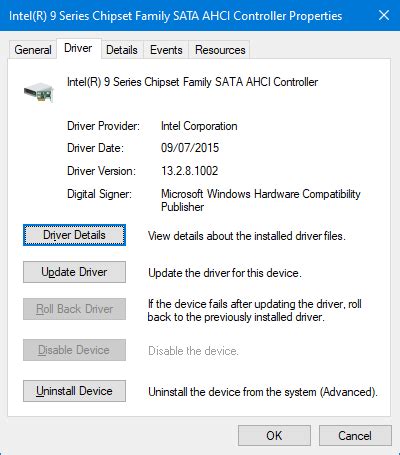This screenshot has height=455, width=400.
Task: Click the window title bar text
Action: [175, 16]
